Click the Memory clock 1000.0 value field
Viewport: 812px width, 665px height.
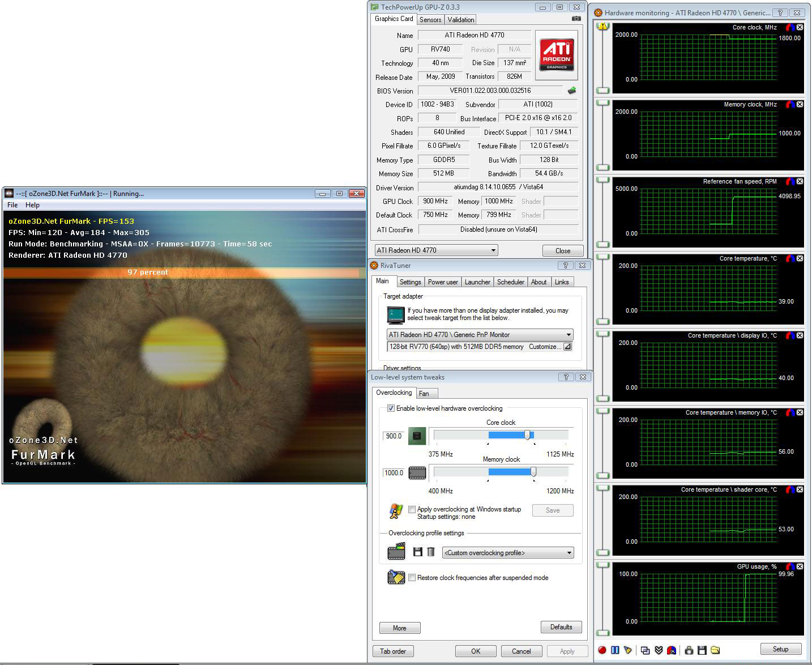coord(394,472)
